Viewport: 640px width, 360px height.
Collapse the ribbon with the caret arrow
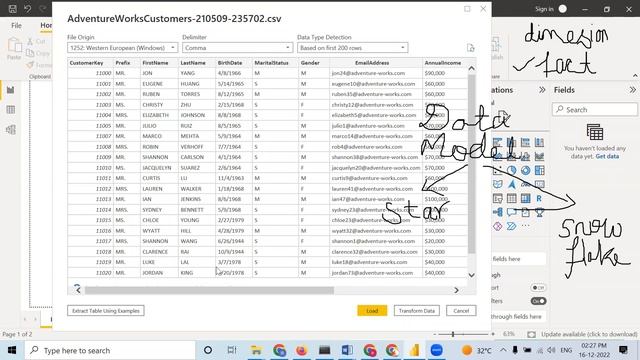click(x=635, y=76)
